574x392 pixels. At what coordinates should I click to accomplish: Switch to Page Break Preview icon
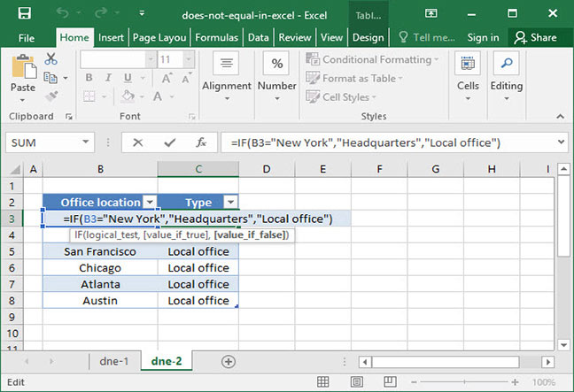click(390, 382)
